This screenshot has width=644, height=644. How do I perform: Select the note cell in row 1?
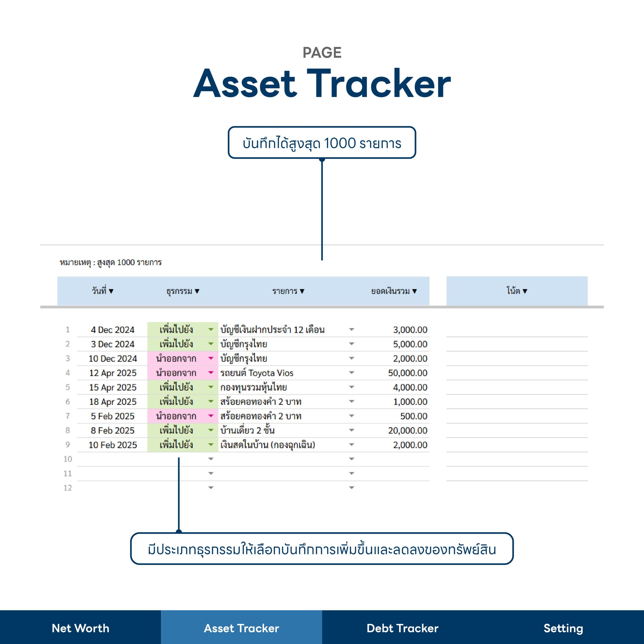[x=517, y=330]
